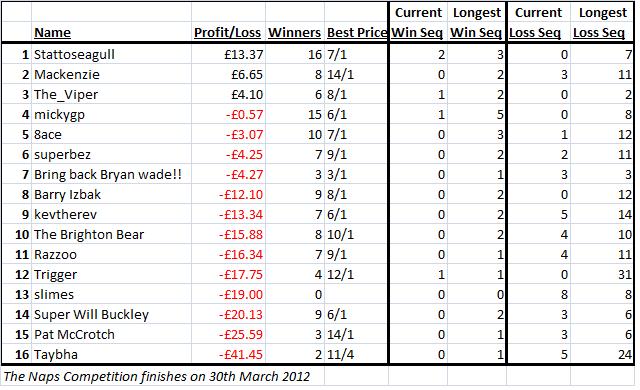
Task: Select Super Will Buckley name cell
Action: pos(91,314)
